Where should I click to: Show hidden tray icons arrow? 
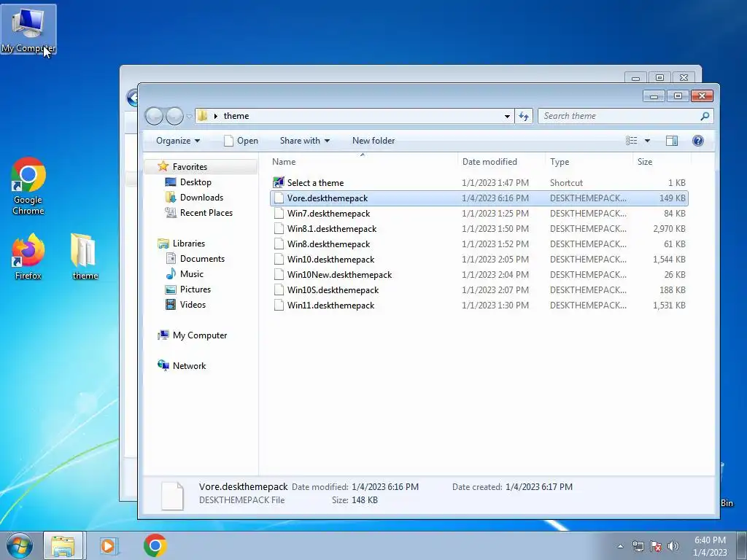tap(620, 546)
